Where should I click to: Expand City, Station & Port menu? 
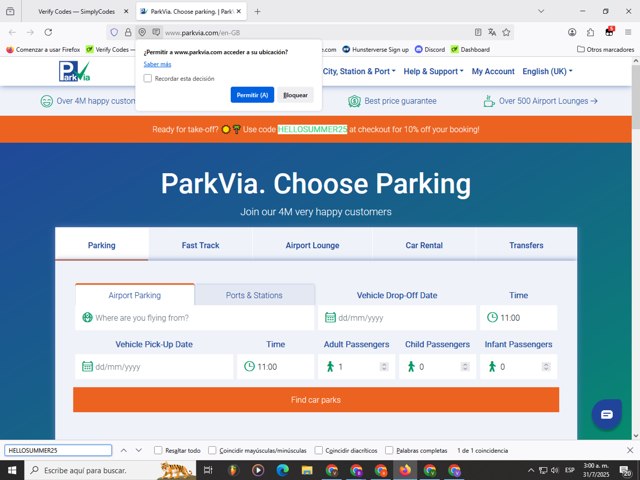[359, 71]
